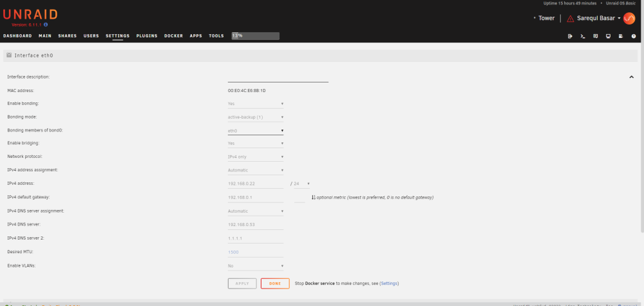This screenshot has height=306, width=644.
Task: Click the Done button
Action: click(x=275, y=283)
